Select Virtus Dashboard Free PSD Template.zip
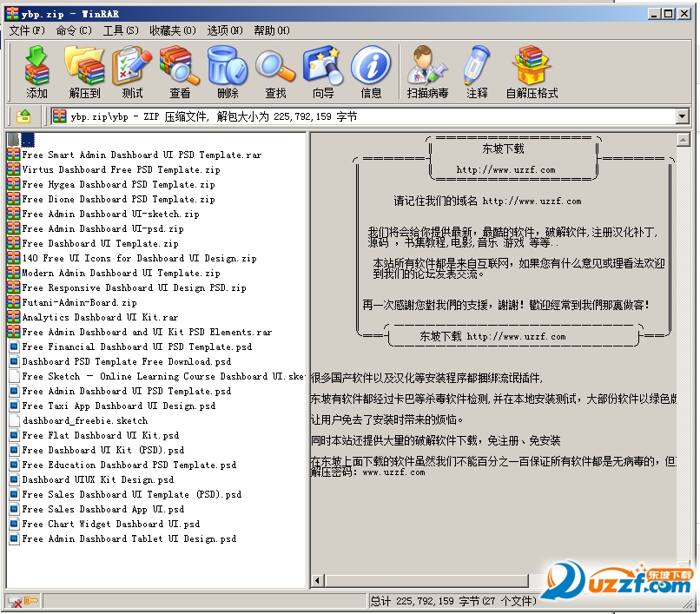700x614 pixels. tap(121, 169)
